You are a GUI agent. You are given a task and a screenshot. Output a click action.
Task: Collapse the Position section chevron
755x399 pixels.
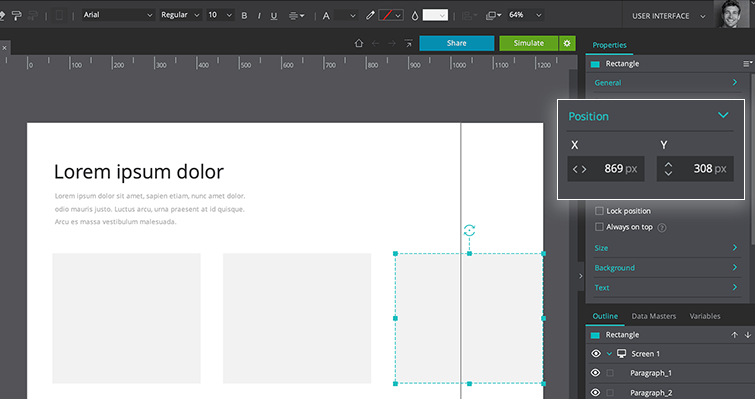point(723,116)
